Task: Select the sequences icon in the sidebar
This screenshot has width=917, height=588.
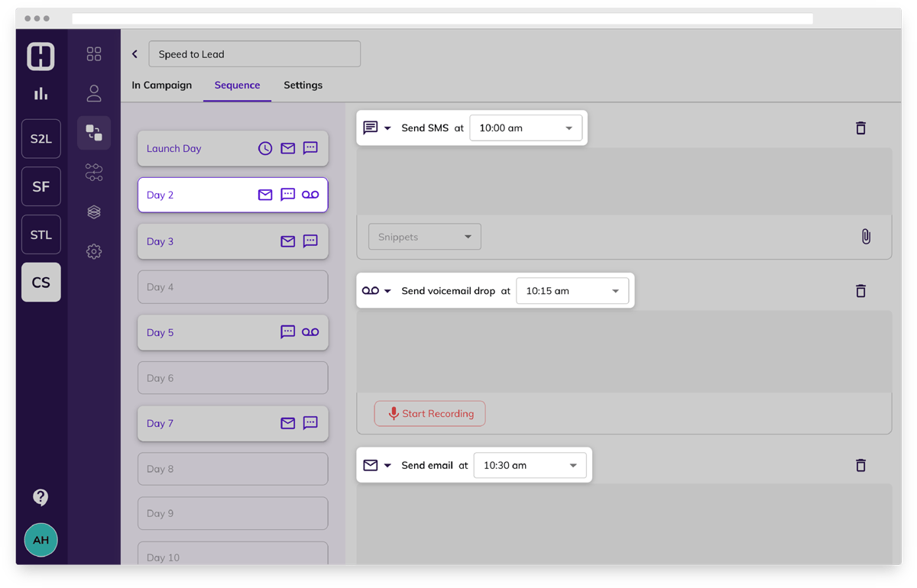Action: tap(93, 132)
